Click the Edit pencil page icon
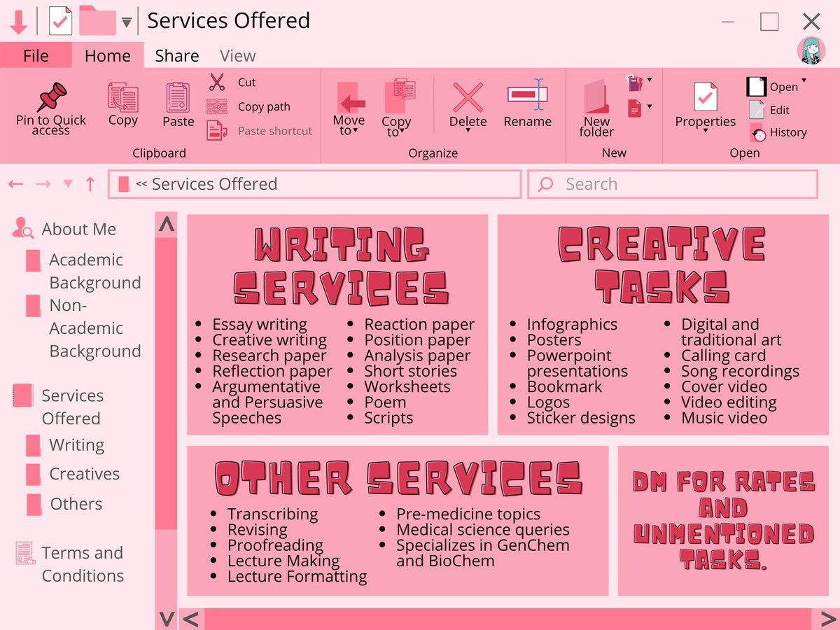 coord(757,109)
